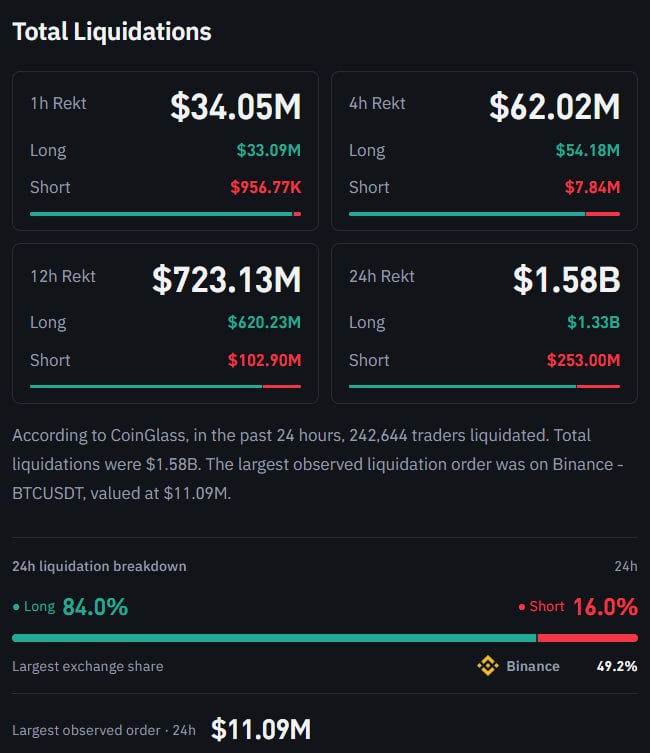Viewport: 650px width, 753px height.
Task: Select the 1h Rekt label
Action: click(58, 103)
